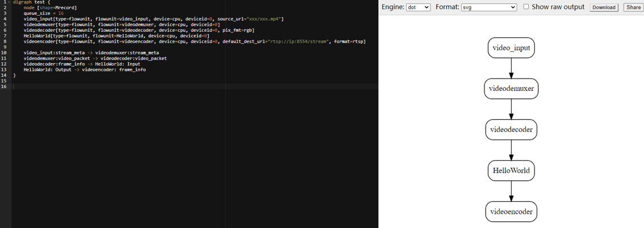This screenshot has width=644, height=228.
Task: Select the videoencoder node in the graph
Action: click(x=511, y=212)
